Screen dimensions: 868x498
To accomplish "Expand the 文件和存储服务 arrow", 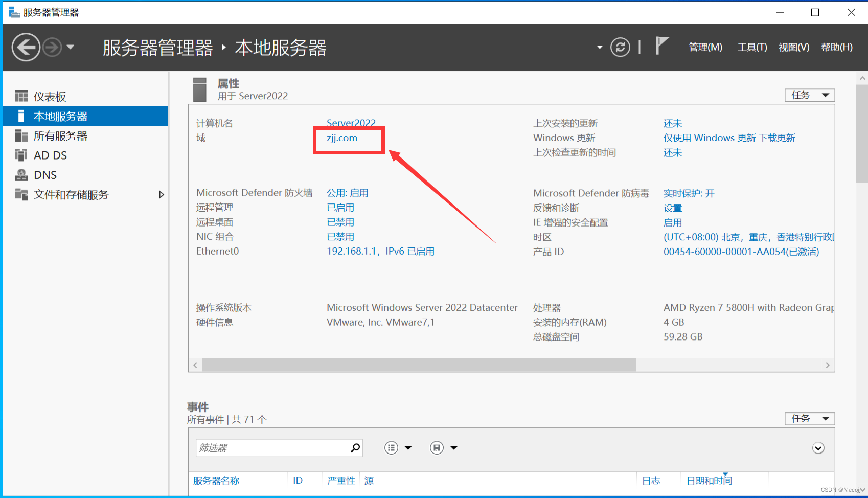I will point(162,195).
